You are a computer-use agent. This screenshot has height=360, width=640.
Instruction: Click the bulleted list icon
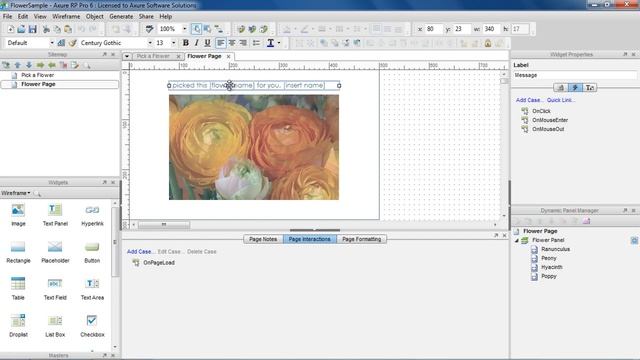click(x=256, y=43)
